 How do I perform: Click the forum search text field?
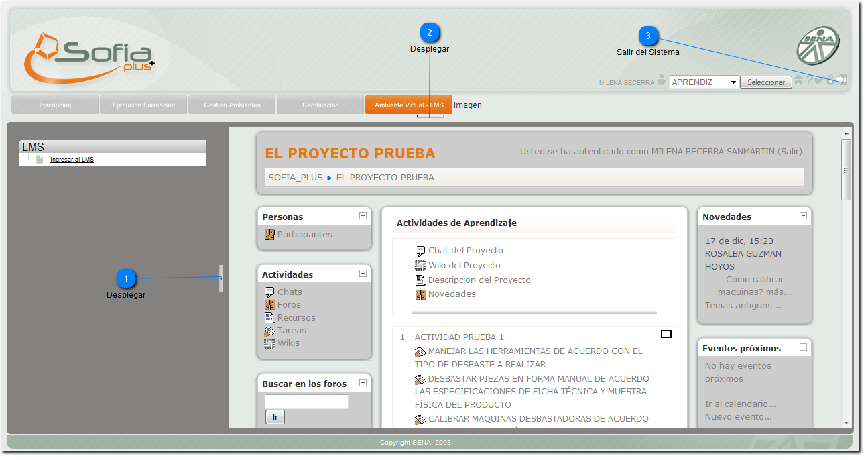[x=306, y=402]
